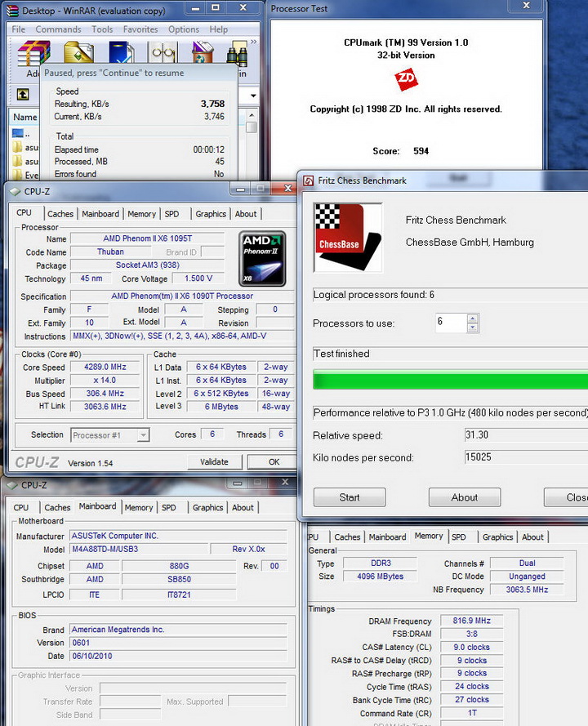This screenshot has width=588, height=726.
Task: Click the WinRAR file list scroll up arrow
Action: click(252, 115)
